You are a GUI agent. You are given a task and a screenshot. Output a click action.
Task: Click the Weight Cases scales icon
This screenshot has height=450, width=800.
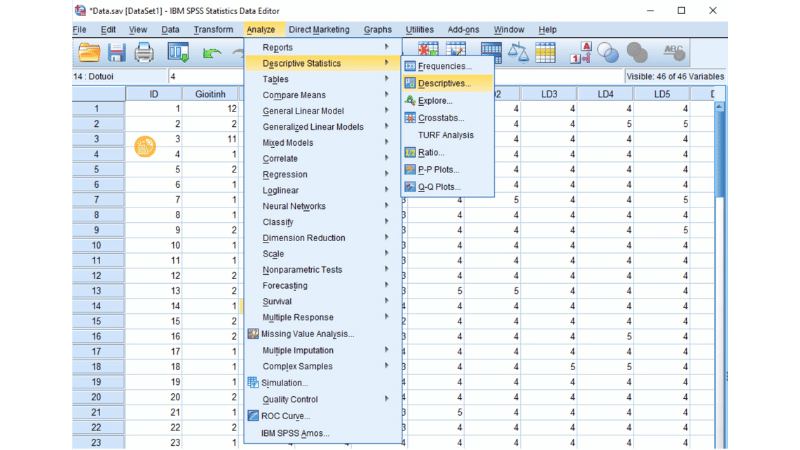[518, 52]
